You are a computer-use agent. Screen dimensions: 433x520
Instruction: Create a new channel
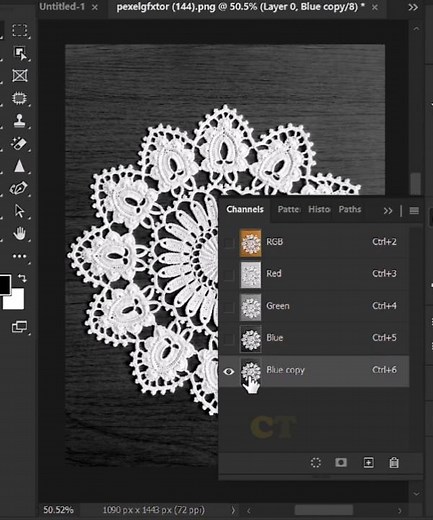[368, 463]
